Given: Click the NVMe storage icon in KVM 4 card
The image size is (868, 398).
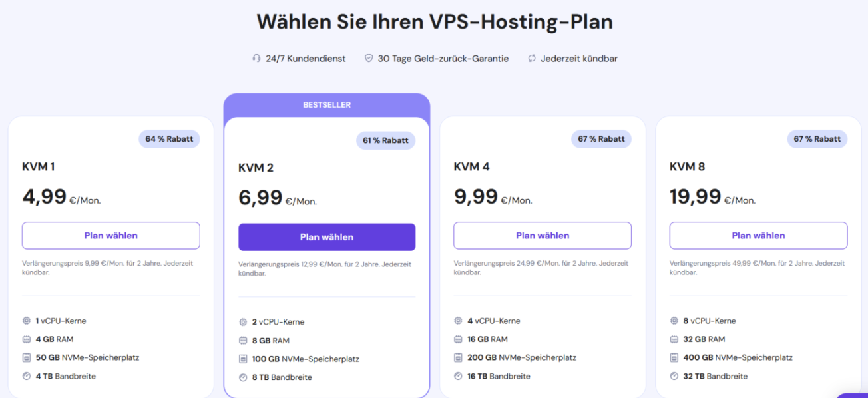Looking at the screenshot, I should 459,358.
